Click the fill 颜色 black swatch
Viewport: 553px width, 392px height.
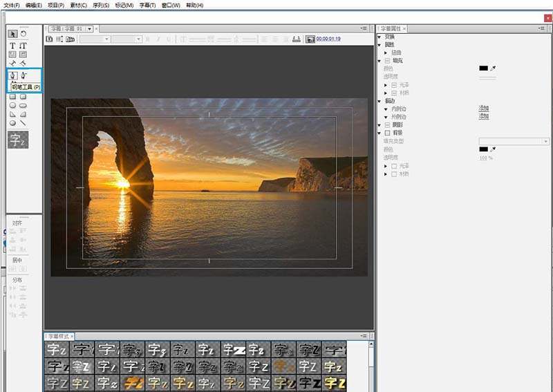pos(483,68)
